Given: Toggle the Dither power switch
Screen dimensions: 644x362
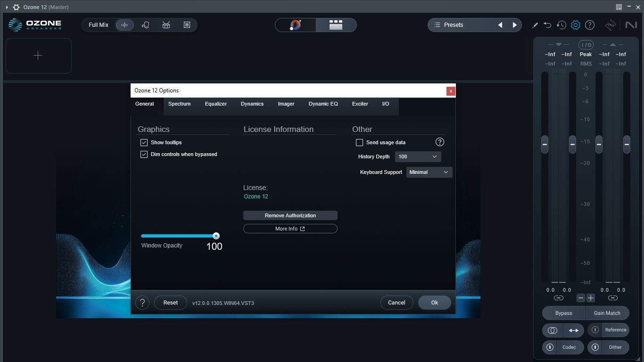Looking at the screenshot, I should coord(595,347).
